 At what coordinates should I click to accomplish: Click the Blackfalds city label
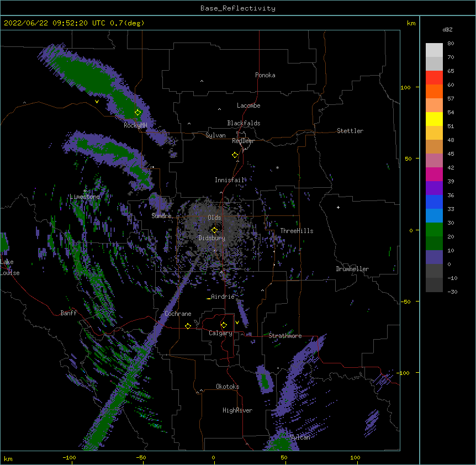(244, 123)
